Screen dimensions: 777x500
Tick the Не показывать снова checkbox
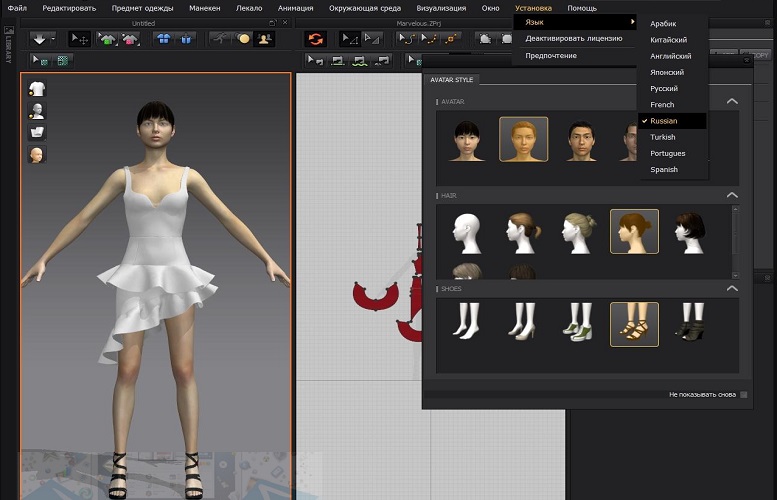point(743,394)
